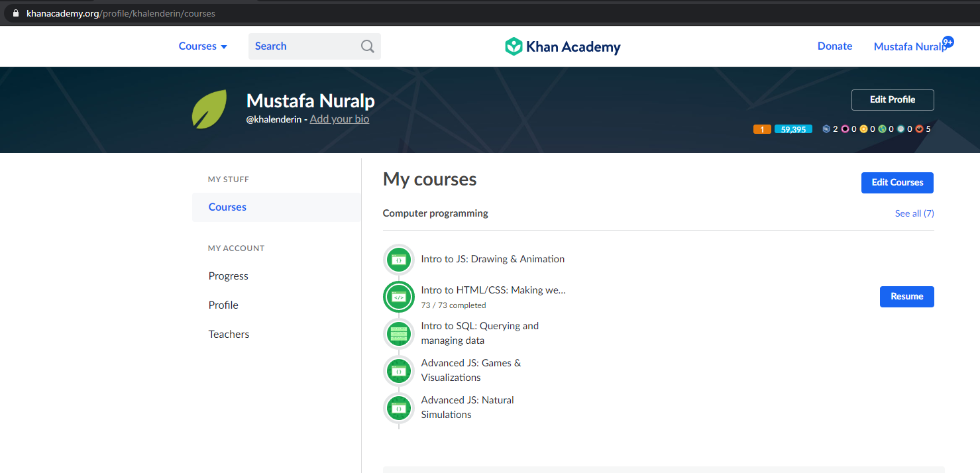Click the site lock icon in address bar
The image size is (980, 473).
coord(17,13)
